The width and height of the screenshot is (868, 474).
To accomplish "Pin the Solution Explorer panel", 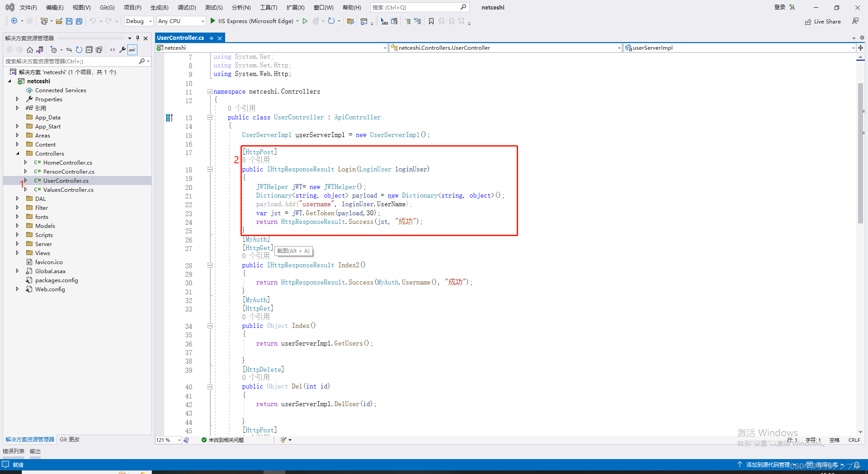I will (137, 38).
